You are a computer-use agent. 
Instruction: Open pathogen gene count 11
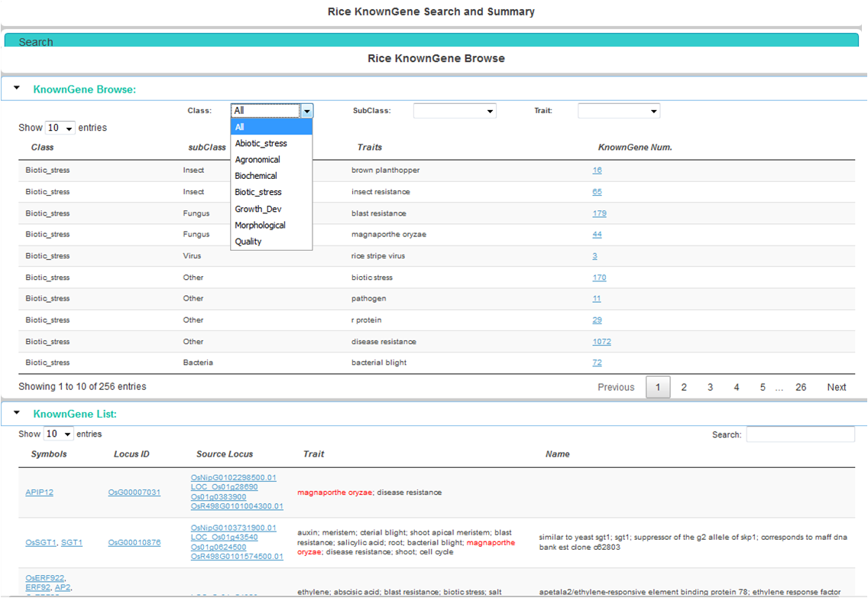(596, 299)
